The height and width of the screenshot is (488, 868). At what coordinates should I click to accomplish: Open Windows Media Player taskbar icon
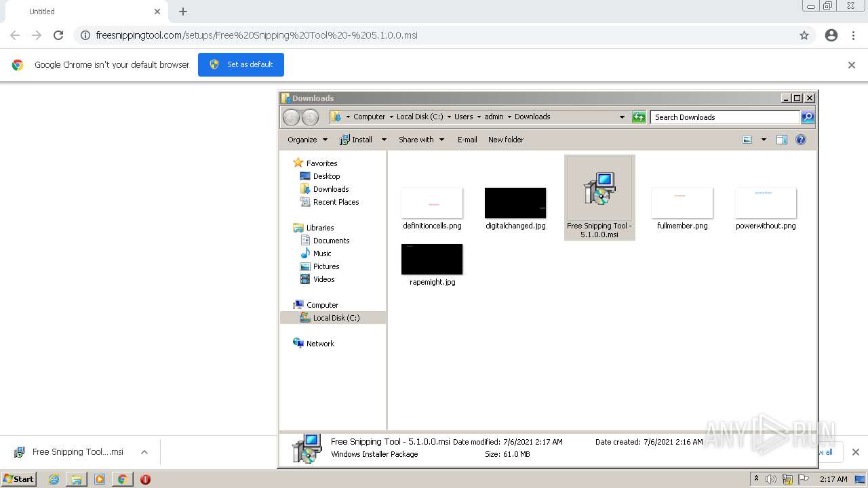[100, 479]
